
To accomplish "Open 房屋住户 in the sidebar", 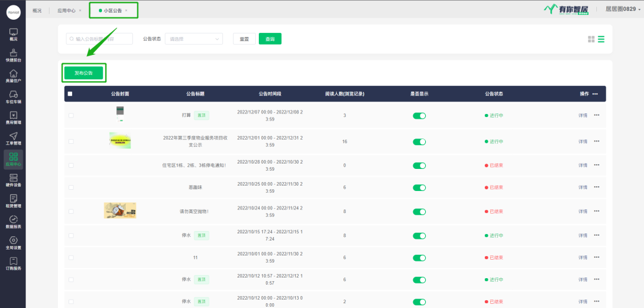I will click(13, 75).
